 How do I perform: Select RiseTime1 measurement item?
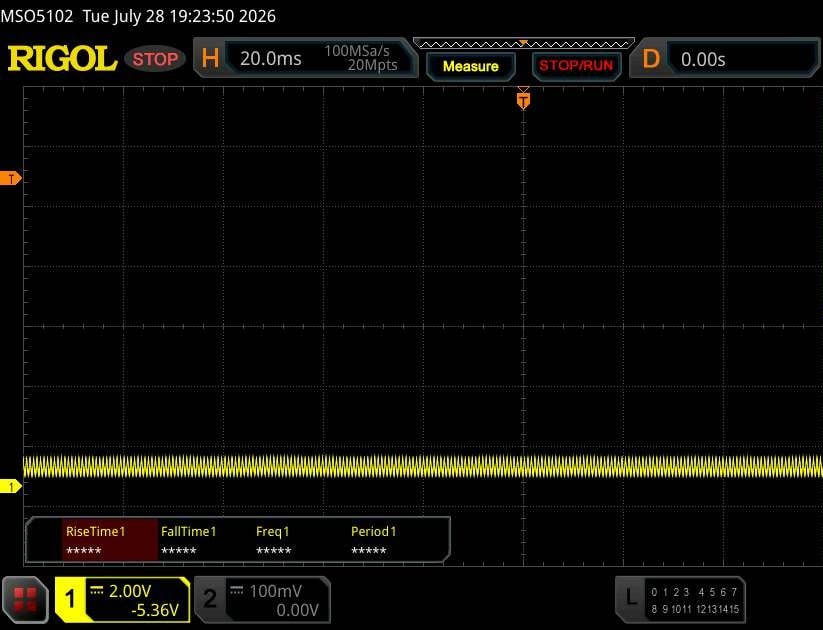point(110,540)
